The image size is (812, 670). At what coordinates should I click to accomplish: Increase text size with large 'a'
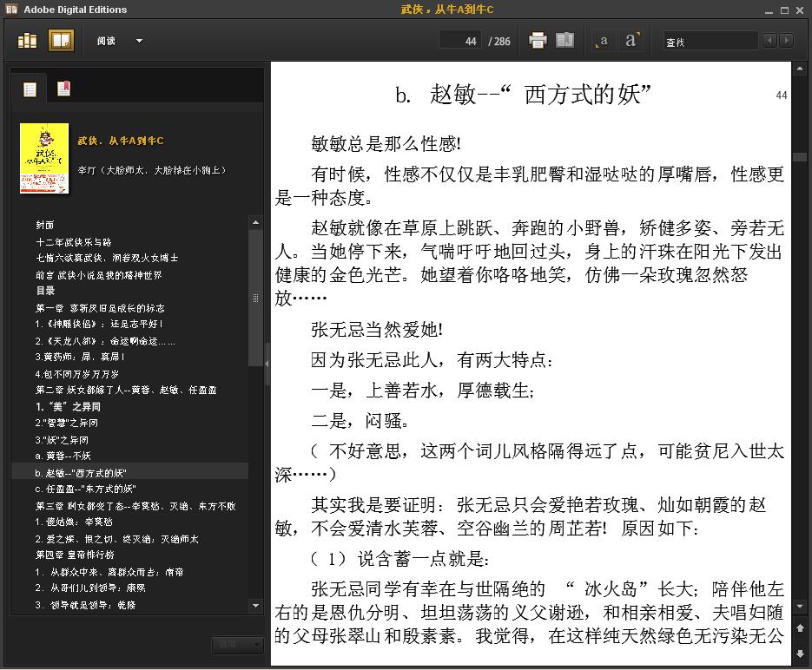pos(630,40)
